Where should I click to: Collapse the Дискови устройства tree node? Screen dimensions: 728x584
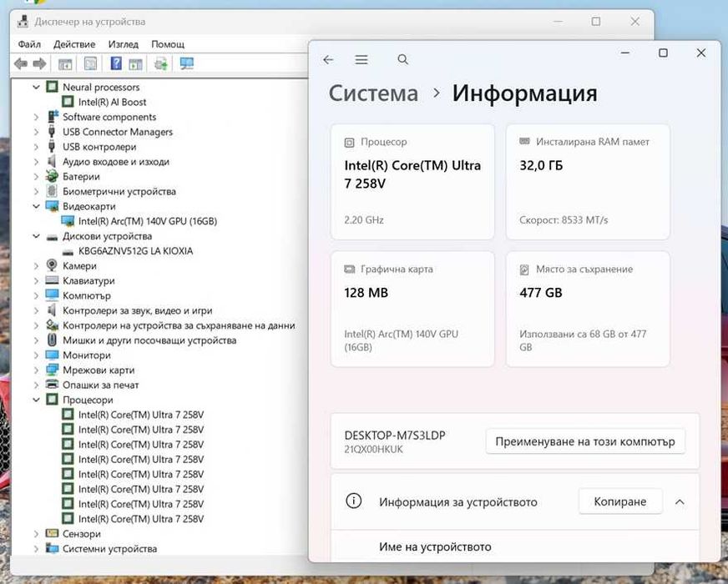pyautogui.click(x=36, y=235)
